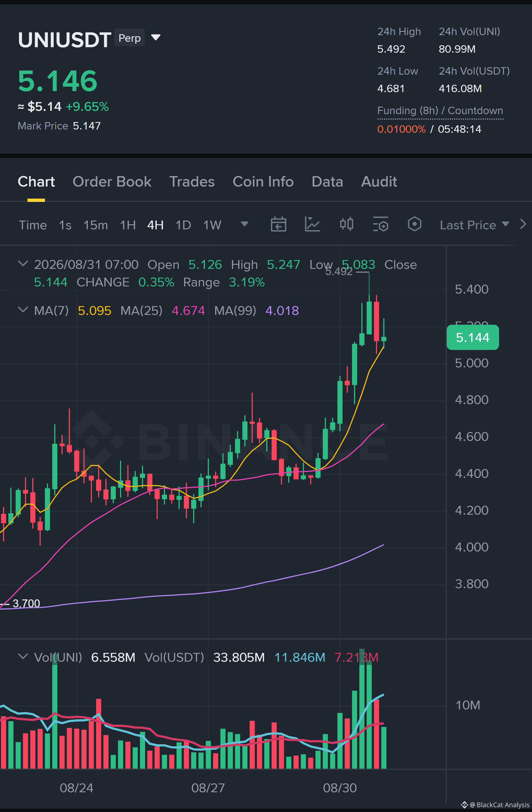Open the chart drawing tools icon
Image resolution: width=532 pixels, height=812 pixels.
pyautogui.click(x=312, y=224)
